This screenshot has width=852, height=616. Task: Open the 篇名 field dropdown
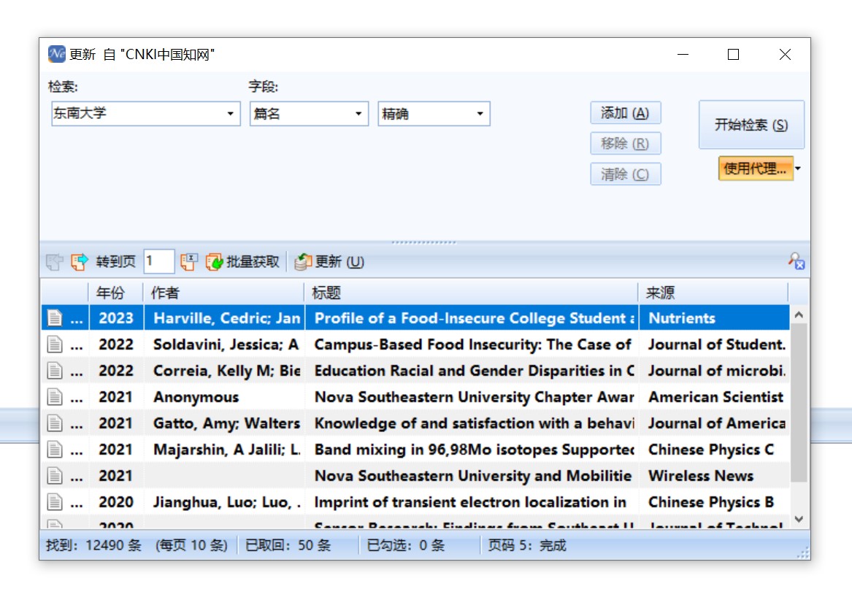point(358,114)
